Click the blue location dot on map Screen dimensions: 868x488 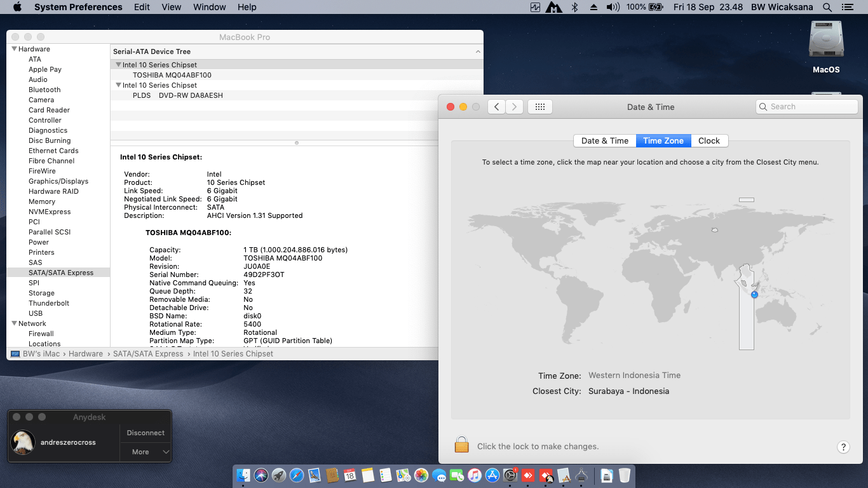coord(754,294)
